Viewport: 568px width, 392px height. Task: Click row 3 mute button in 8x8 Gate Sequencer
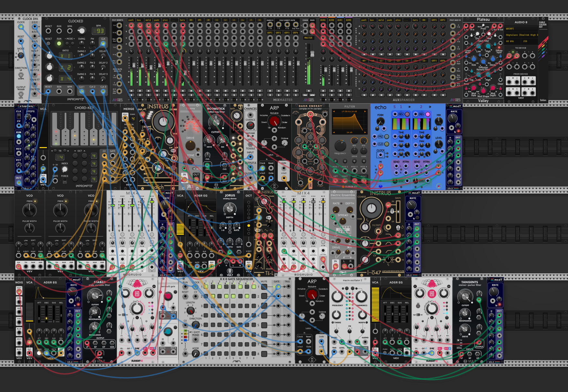tap(264, 306)
